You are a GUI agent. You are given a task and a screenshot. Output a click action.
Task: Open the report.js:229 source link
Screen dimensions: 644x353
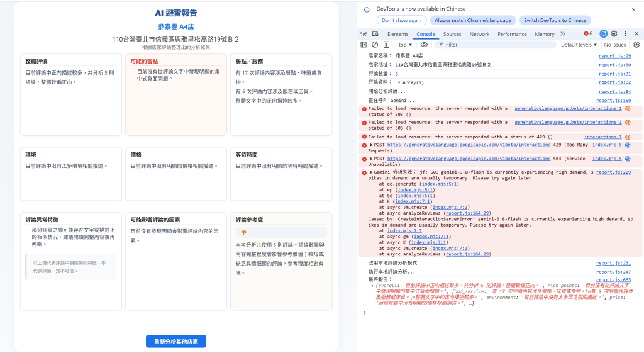613,172
